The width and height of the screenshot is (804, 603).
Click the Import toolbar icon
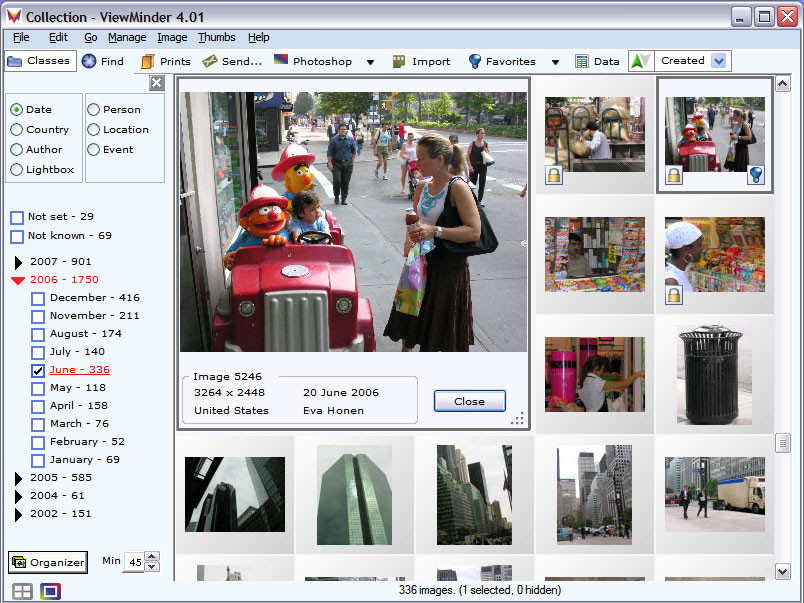(x=398, y=62)
